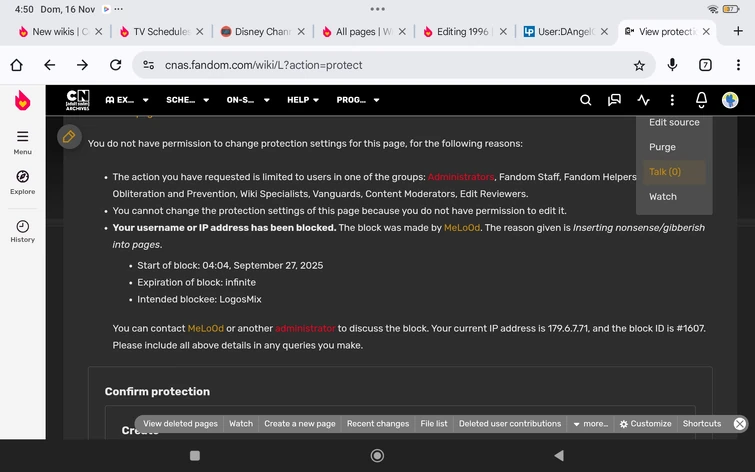Open the Discuss chat bubbles icon
The height and width of the screenshot is (472, 755).
[614, 100]
